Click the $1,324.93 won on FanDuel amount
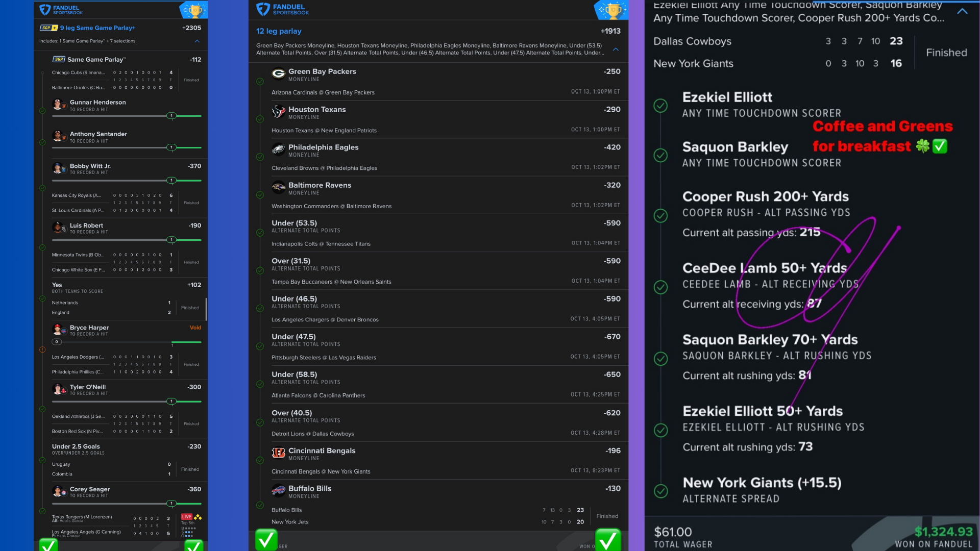The image size is (980, 551). pyautogui.click(x=943, y=532)
